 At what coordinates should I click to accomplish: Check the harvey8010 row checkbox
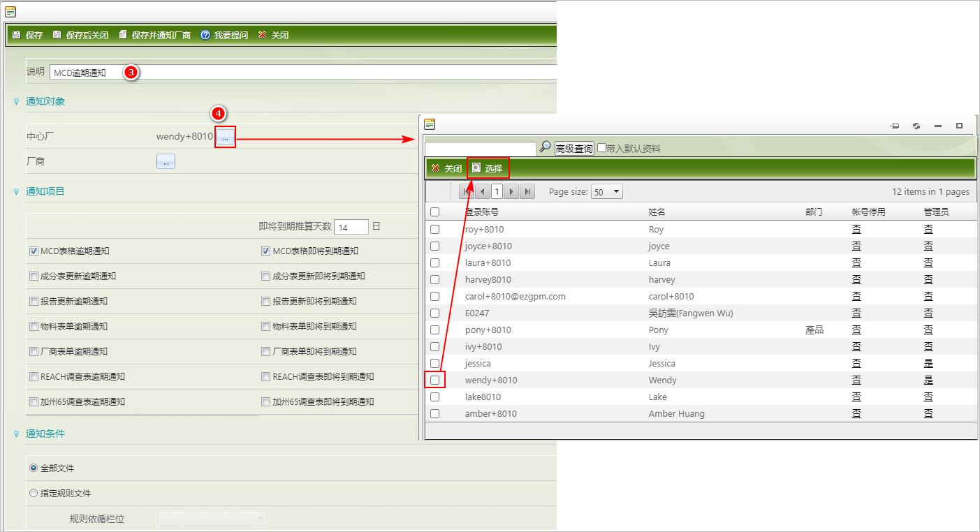pos(434,279)
